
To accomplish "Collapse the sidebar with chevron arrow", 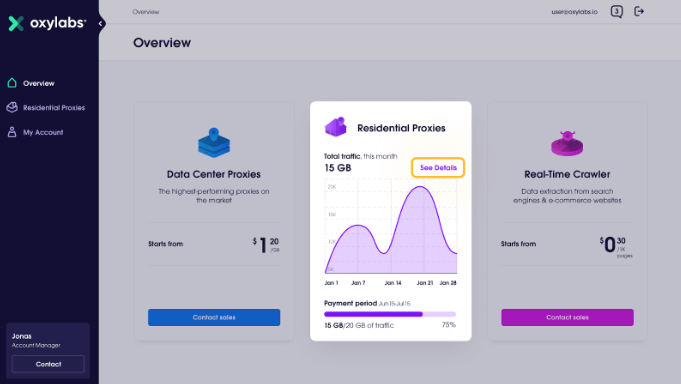I will (x=101, y=23).
